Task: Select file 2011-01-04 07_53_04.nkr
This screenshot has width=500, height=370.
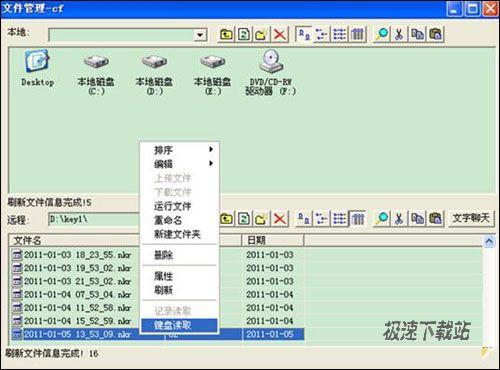Action: [x=71, y=295]
